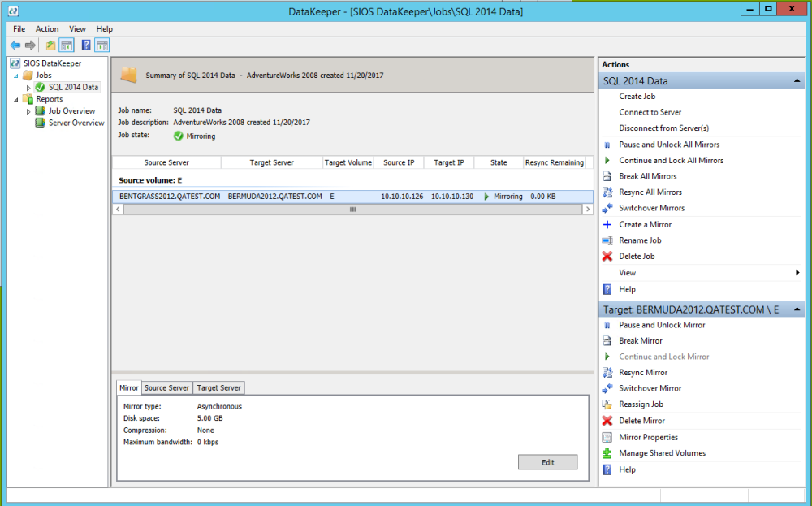Collapse the Target BERMUDA2012 actions section
812x506 pixels.
pos(797,309)
